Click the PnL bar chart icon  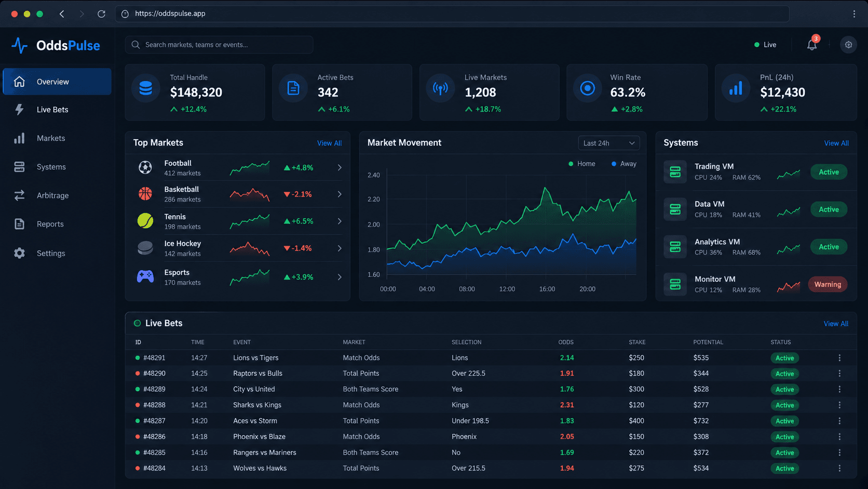pyautogui.click(x=736, y=88)
